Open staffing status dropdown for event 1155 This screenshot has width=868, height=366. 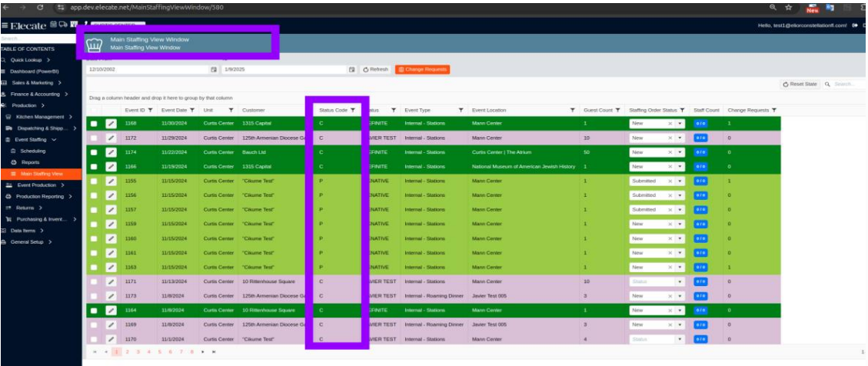pos(680,181)
